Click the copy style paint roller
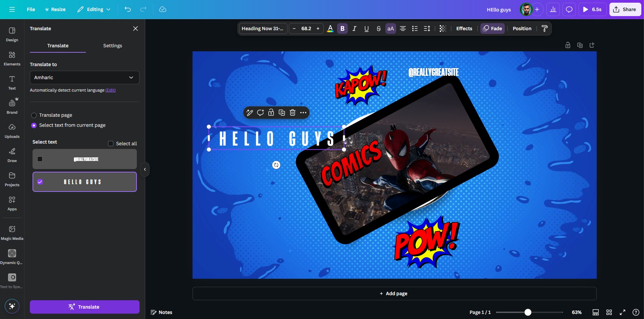644x319 pixels. pos(544,29)
